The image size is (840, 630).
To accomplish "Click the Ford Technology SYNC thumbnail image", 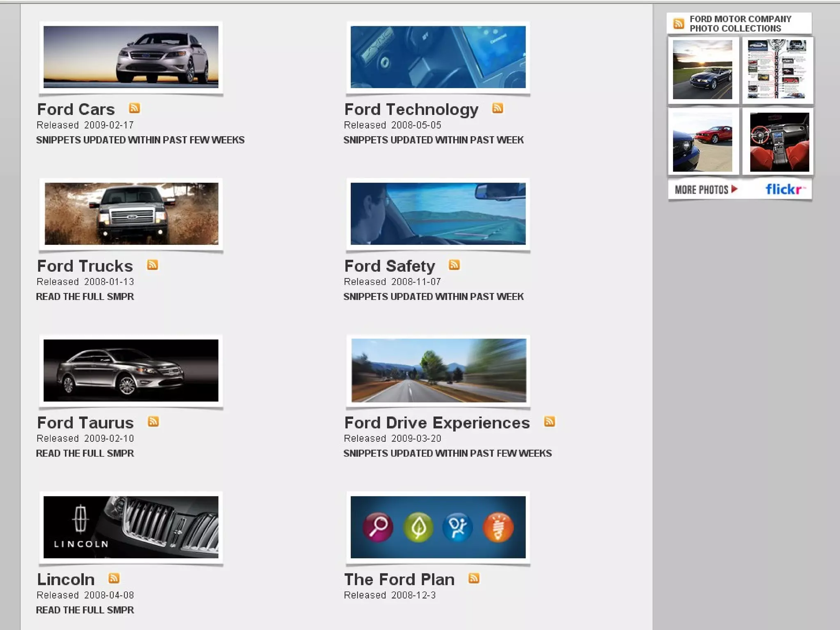I will (x=438, y=57).
